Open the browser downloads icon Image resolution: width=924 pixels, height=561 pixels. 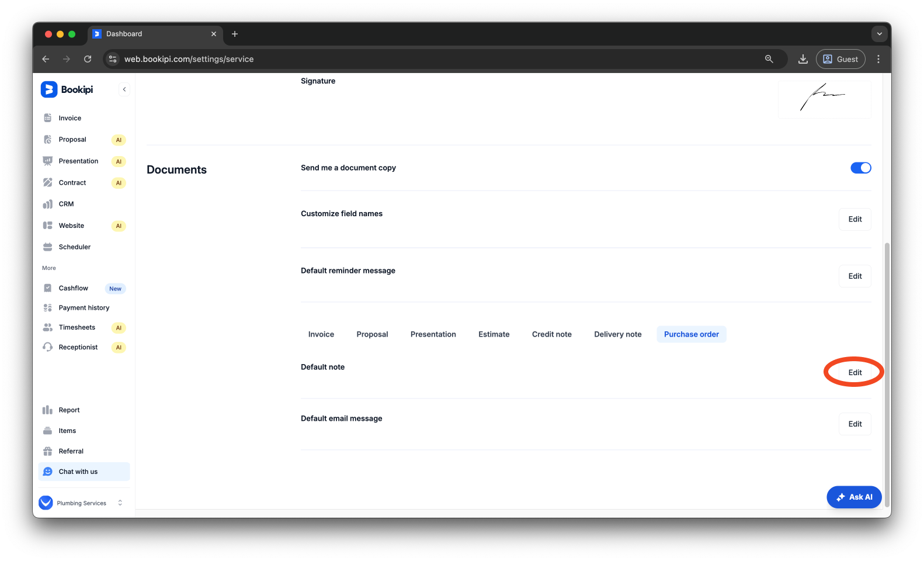pos(803,59)
